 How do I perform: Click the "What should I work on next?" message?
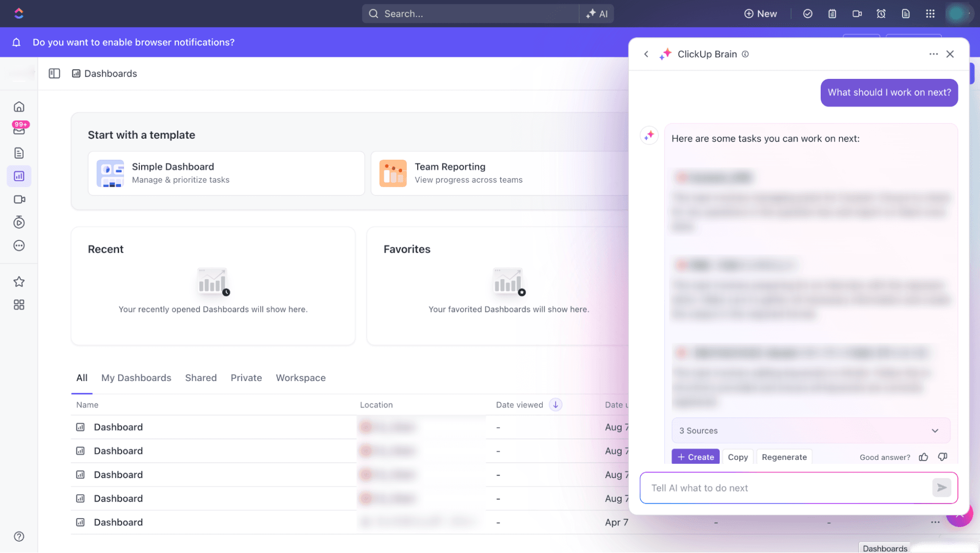coord(889,93)
